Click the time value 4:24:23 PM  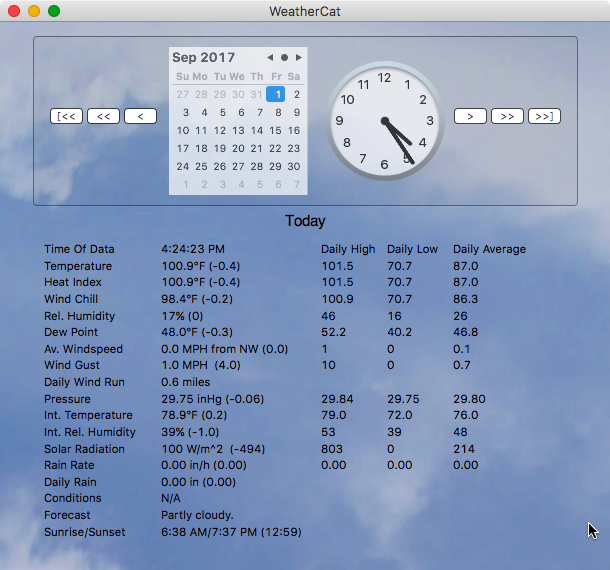[193, 249]
